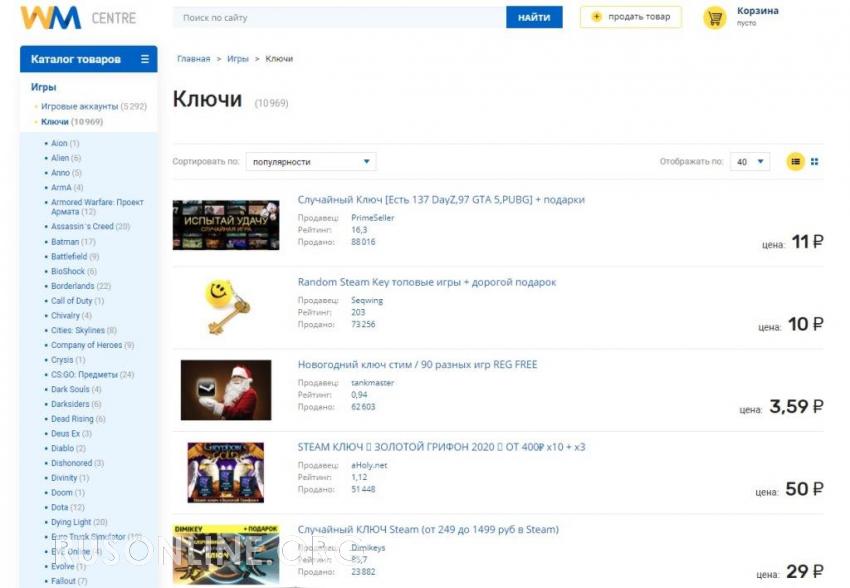Viewport: 850px width, 588px height.
Task: Select Игры category in sidebar
Action: click(43, 87)
